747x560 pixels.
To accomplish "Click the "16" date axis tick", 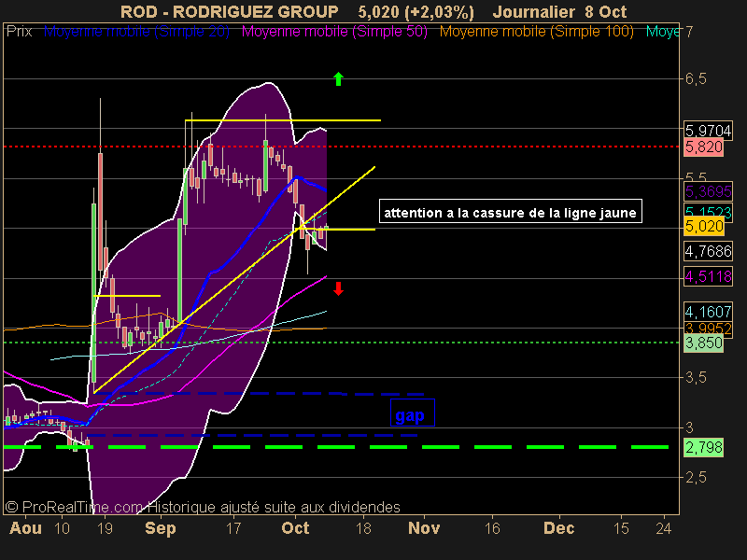I will [492, 528].
